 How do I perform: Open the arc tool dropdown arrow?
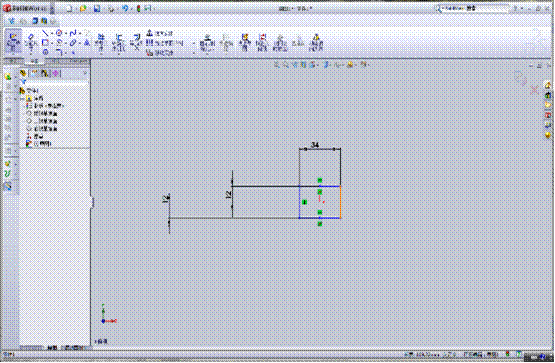66,43
